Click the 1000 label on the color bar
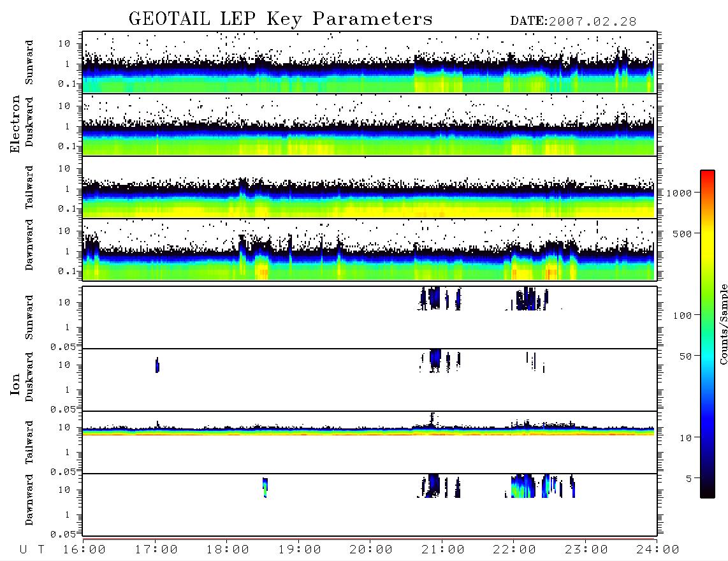728x561 pixels. (680, 193)
